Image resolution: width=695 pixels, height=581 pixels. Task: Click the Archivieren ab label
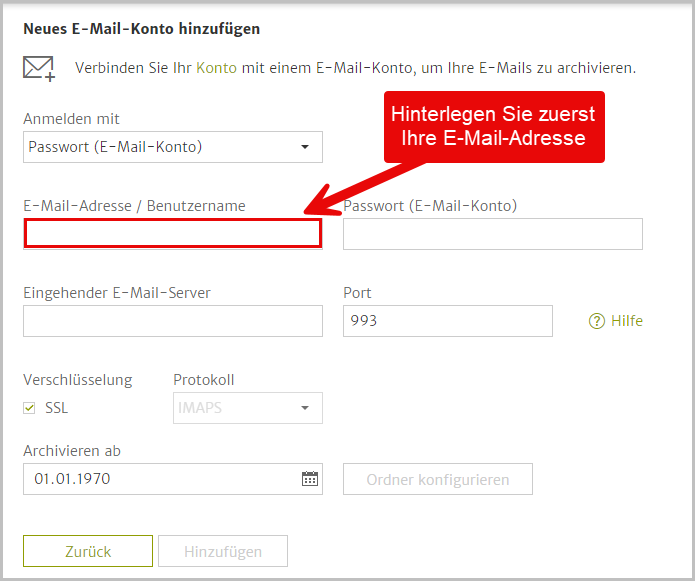pos(72,451)
